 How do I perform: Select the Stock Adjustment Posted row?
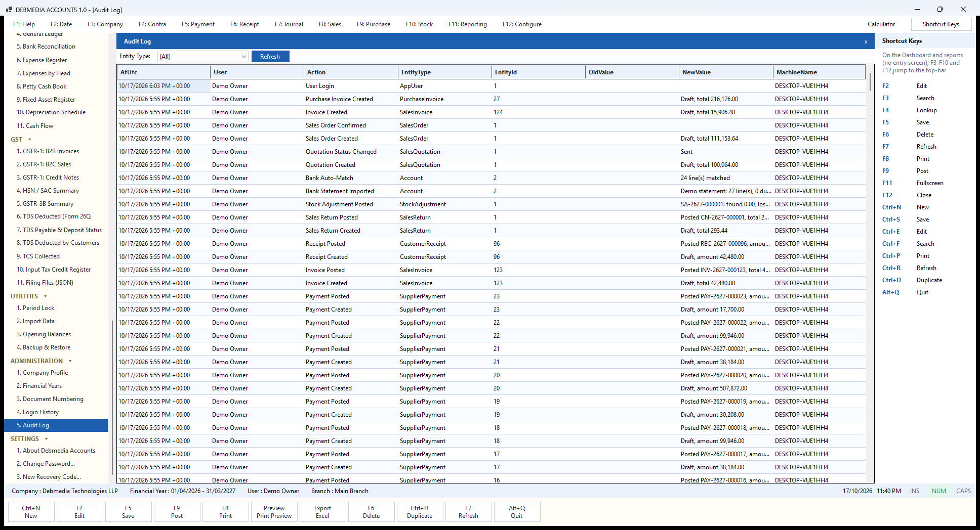pos(491,204)
